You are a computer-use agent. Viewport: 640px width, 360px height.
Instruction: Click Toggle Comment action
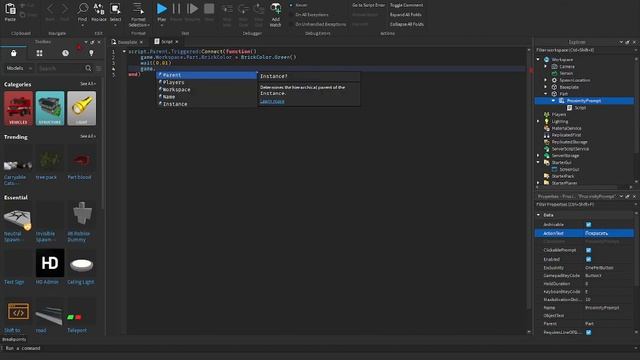click(407, 5)
